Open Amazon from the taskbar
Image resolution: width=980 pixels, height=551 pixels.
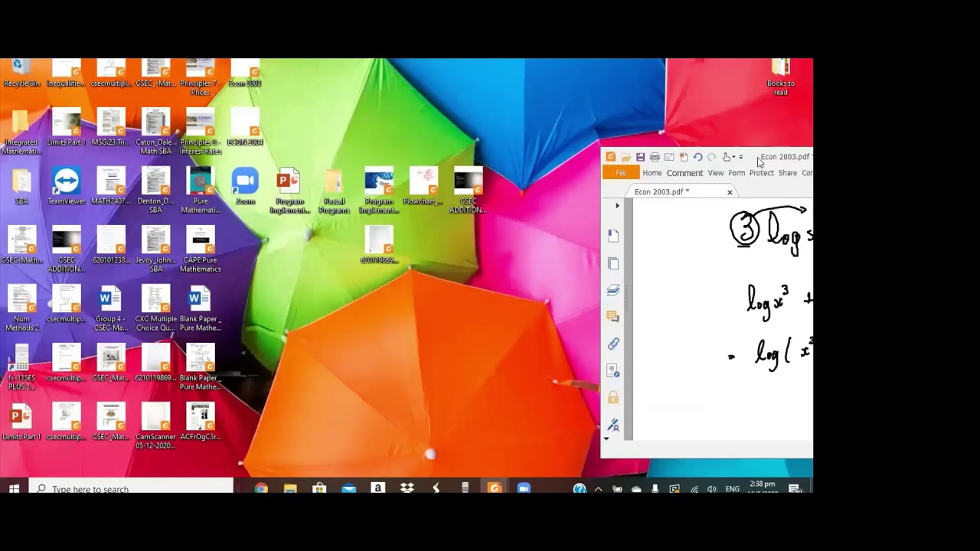377,488
